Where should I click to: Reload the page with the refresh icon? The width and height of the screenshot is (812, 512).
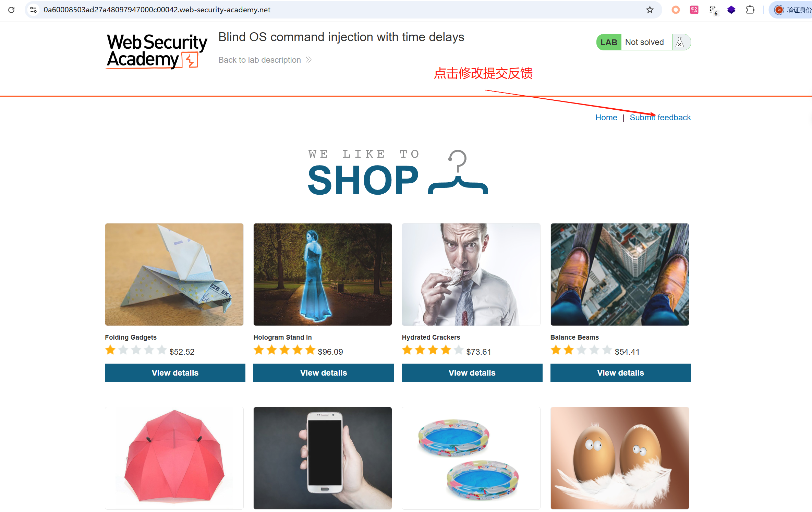tap(11, 10)
